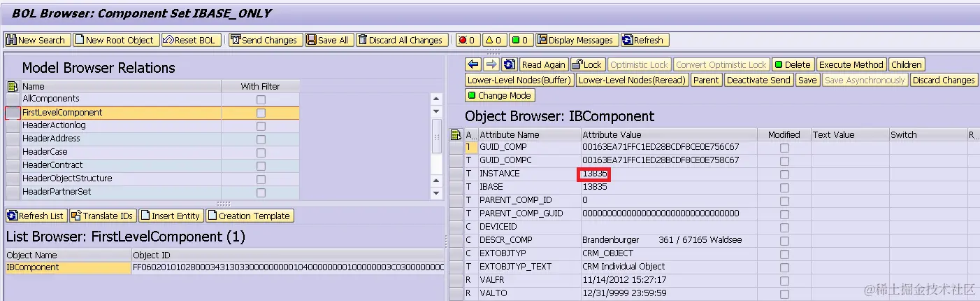This screenshot has width=980, height=301.
Task: Open the Creation Template
Action: pyautogui.click(x=250, y=216)
